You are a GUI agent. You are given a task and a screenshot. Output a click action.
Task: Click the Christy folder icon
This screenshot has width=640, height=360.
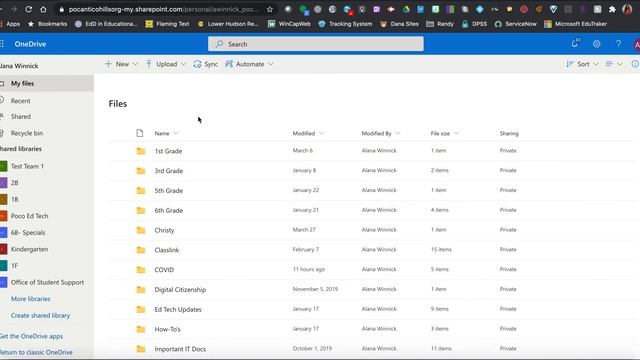141,230
